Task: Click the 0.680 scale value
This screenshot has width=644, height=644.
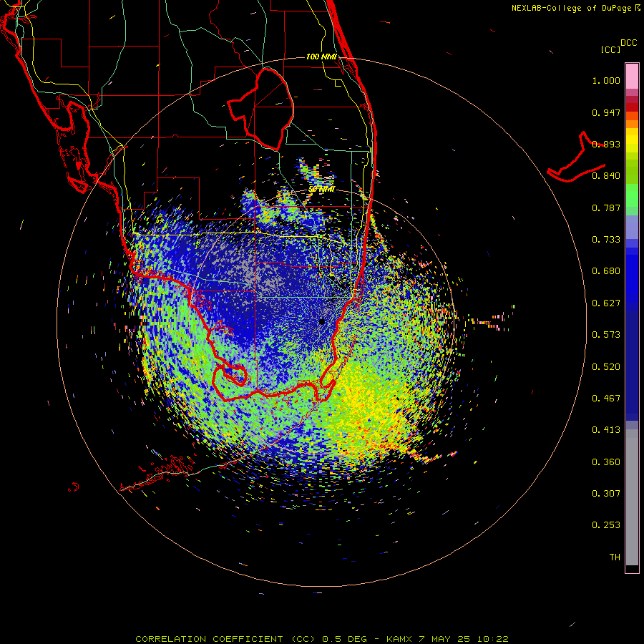Action: click(x=606, y=271)
